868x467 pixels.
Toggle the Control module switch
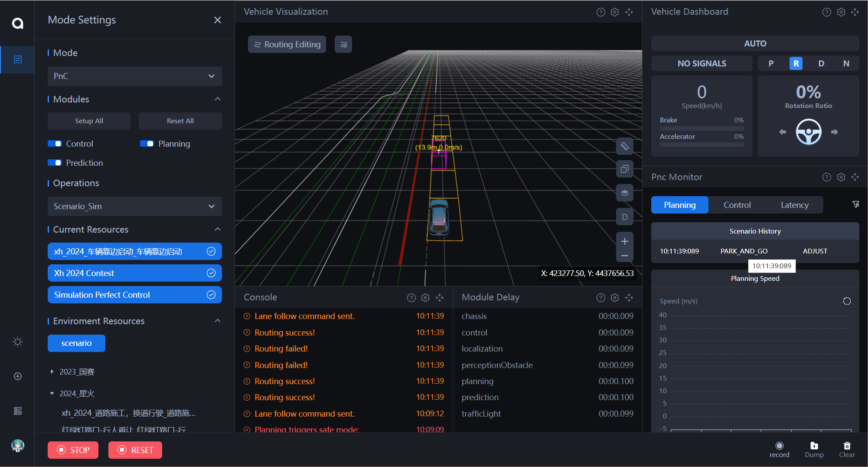click(55, 144)
